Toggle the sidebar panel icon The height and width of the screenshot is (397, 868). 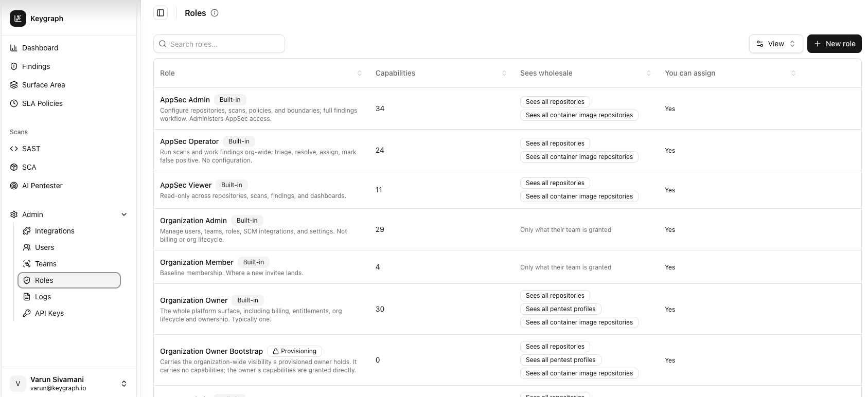point(161,13)
